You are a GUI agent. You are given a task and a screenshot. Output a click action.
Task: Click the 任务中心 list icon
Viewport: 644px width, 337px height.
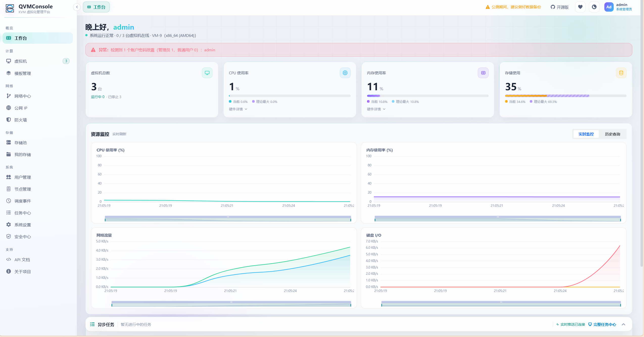tap(9, 213)
